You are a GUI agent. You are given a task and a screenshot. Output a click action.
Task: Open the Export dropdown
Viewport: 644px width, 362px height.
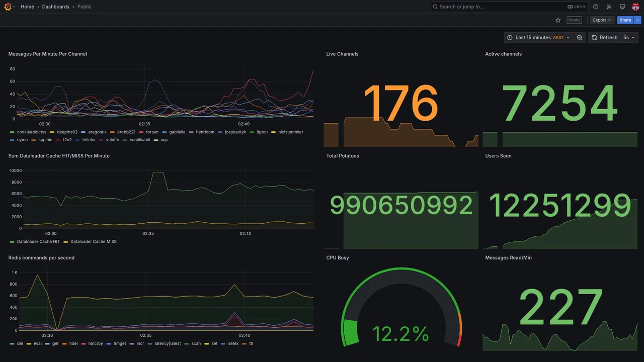602,20
